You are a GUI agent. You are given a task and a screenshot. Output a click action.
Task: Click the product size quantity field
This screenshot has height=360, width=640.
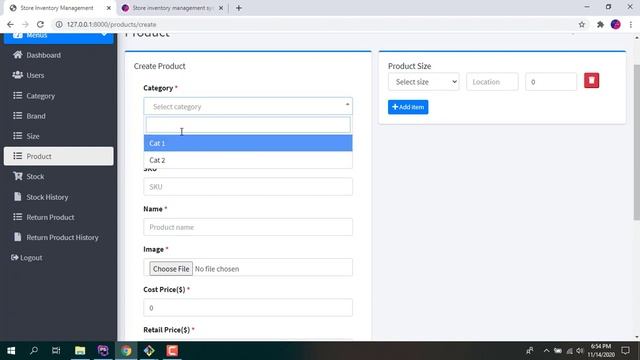coord(551,82)
